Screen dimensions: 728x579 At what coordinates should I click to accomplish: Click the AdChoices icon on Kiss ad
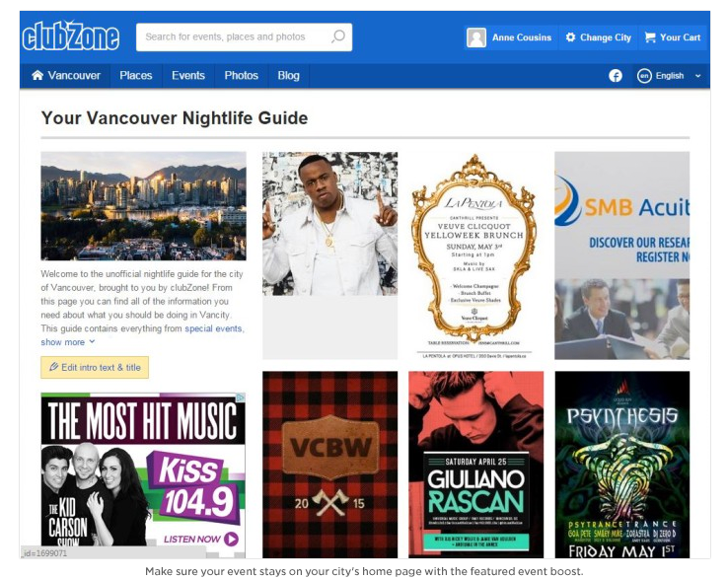[x=241, y=398]
